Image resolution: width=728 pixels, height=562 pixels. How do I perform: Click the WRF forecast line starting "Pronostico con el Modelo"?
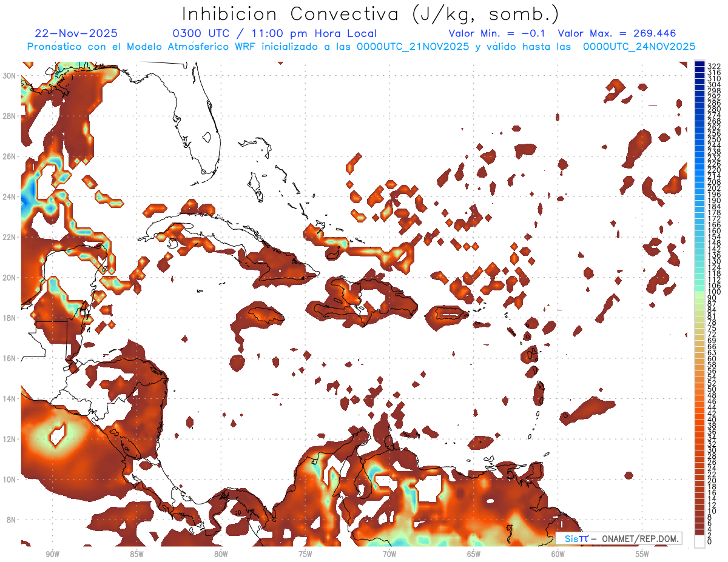pyautogui.click(x=361, y=47)
